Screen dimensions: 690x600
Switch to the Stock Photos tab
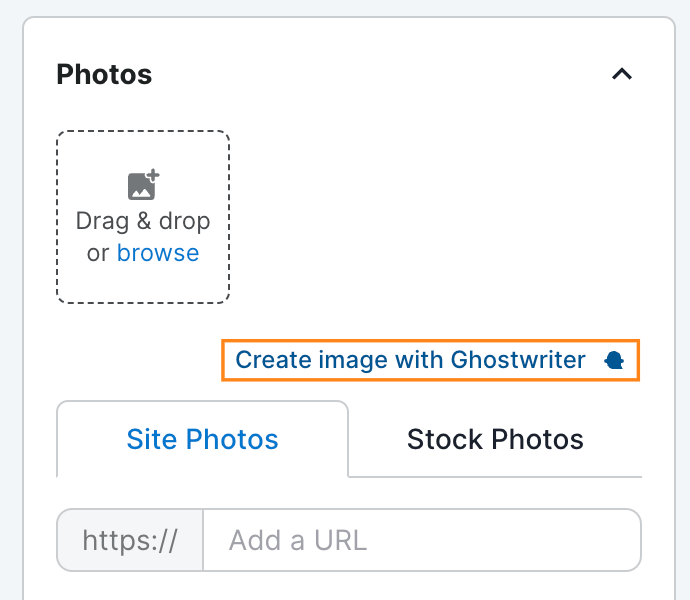(495, 439)
